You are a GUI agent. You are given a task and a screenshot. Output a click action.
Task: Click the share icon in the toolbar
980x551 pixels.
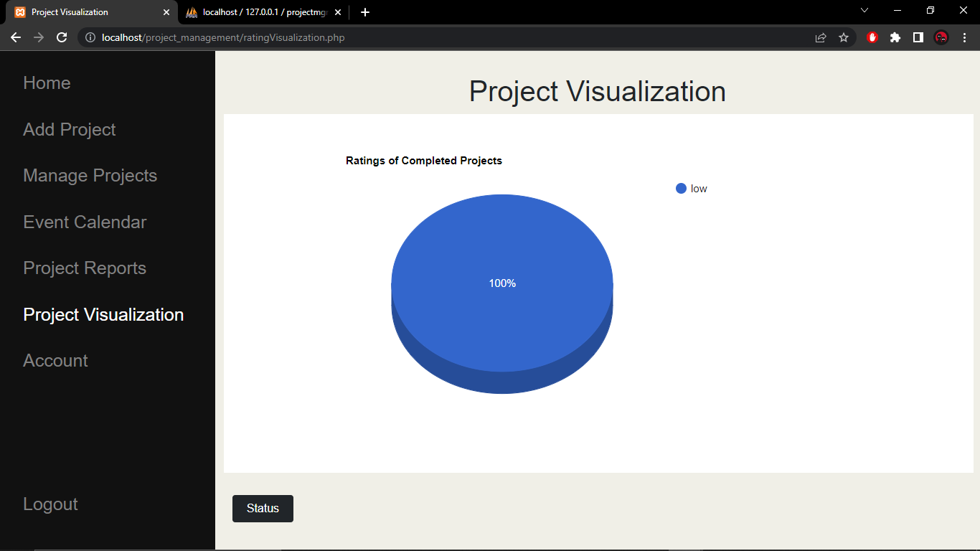click(x=820, y=37)
